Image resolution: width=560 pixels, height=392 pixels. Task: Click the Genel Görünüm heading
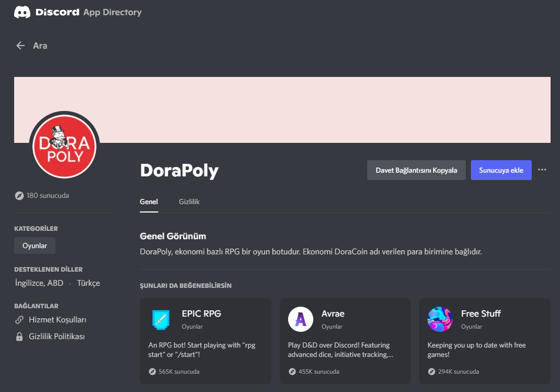[173, 236]
